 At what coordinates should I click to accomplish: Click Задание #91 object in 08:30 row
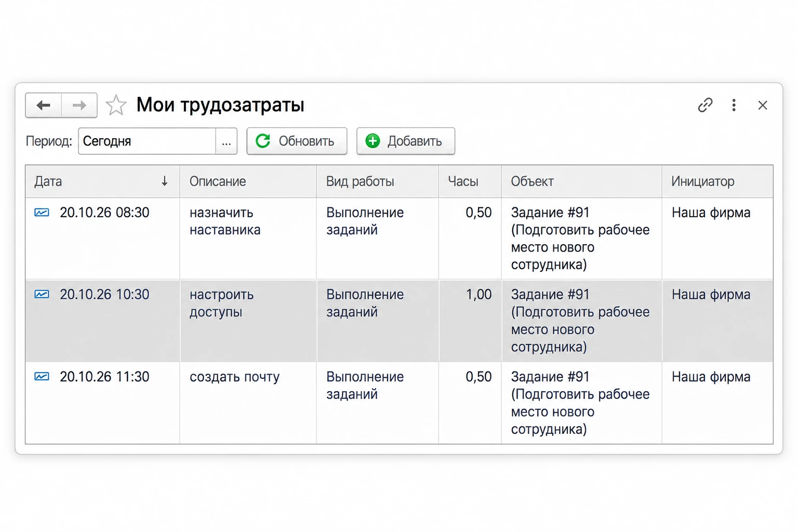pos(580,238)
